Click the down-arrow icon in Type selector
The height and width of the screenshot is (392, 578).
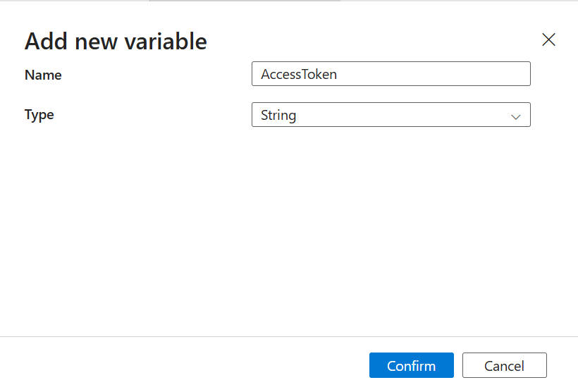(515, 116)
